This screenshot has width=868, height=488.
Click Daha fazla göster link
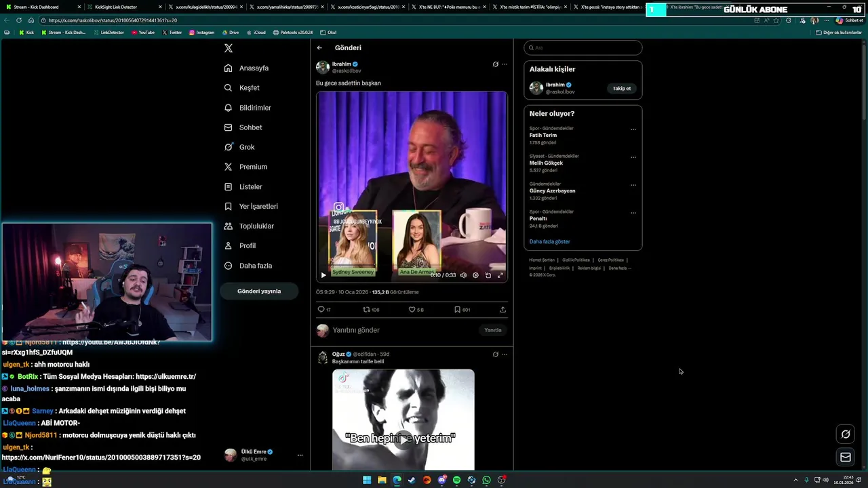[x=549, y=241]
